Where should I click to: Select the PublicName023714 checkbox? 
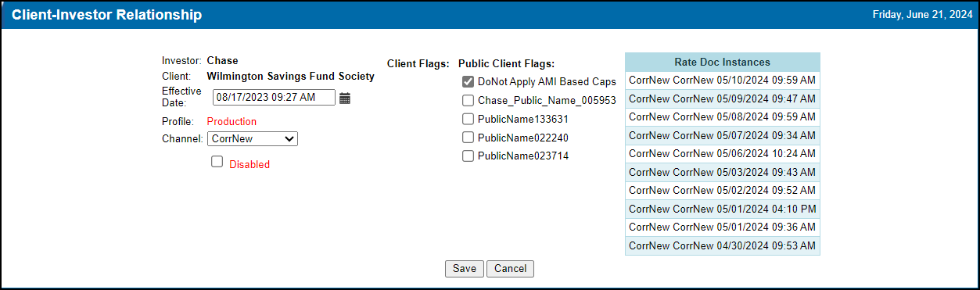[x=468, y=156]
